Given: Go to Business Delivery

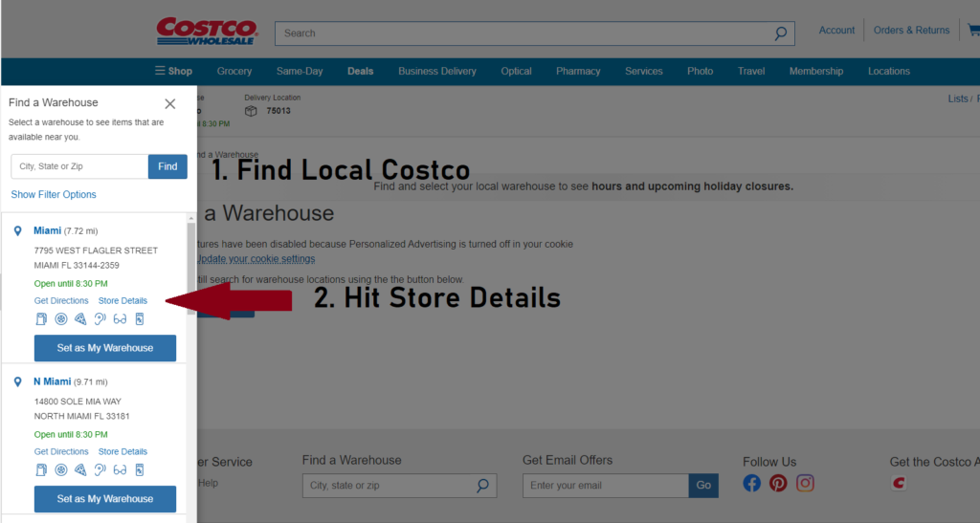Looking at the screenshot, I should [x=436, y=71].
